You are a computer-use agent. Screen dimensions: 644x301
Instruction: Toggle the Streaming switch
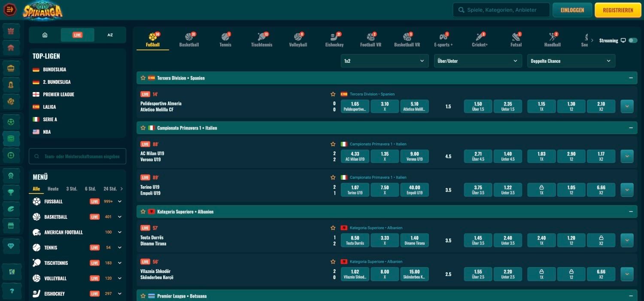(x=633, y=40)
